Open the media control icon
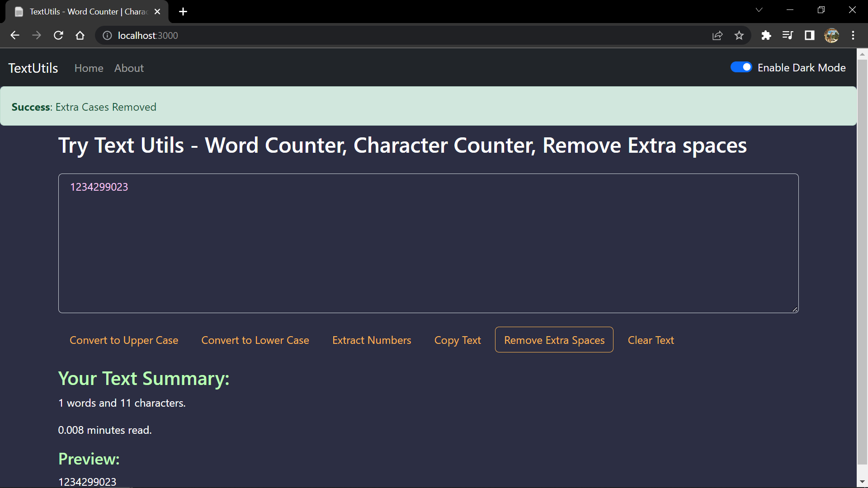Screen dimensions: 868x488 point(788,35)
